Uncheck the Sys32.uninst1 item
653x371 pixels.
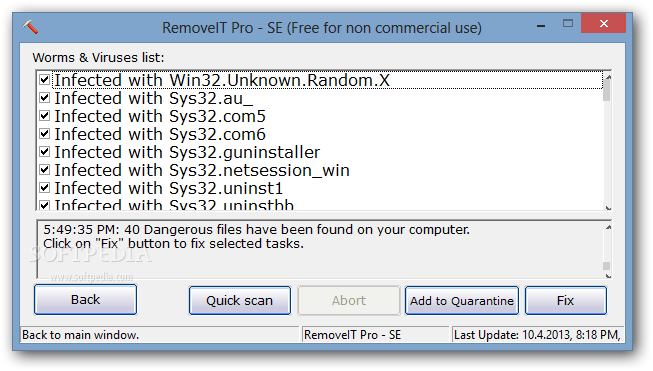(45, 187)
